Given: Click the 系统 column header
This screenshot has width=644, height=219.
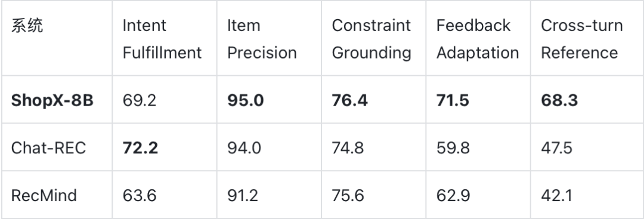Looking at the screenshot, I should pyautogui.click(x=27, y=26).
